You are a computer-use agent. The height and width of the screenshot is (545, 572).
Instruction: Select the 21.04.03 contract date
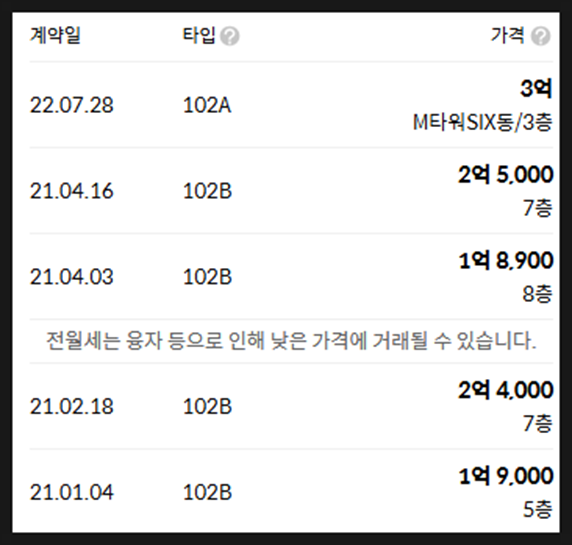click(72, 277)
